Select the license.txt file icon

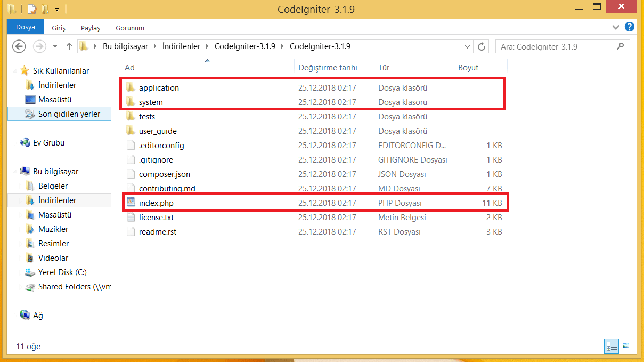(131, 217)
